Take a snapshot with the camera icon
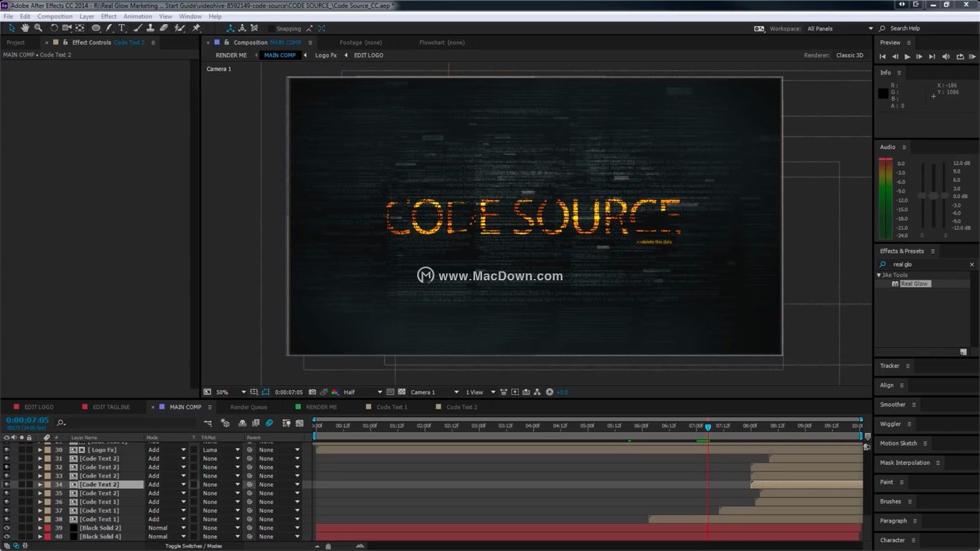Screen dimensions: 980x551 (312, 392)
